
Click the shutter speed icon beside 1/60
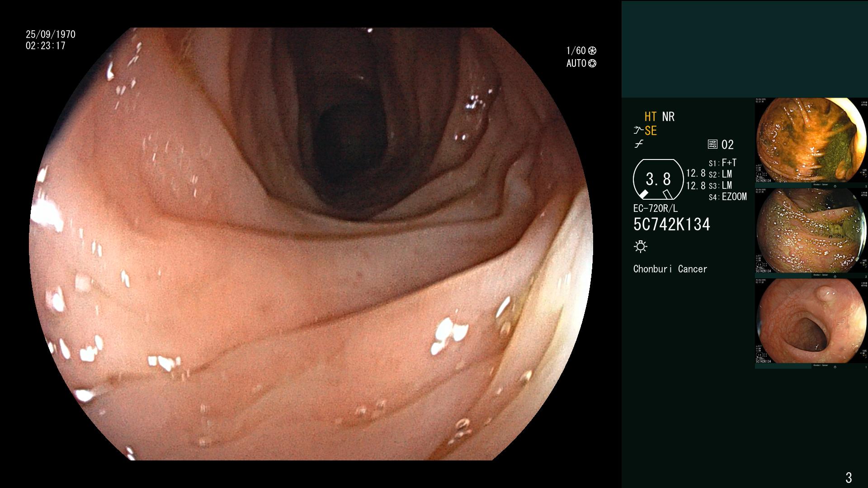[592, 51]
